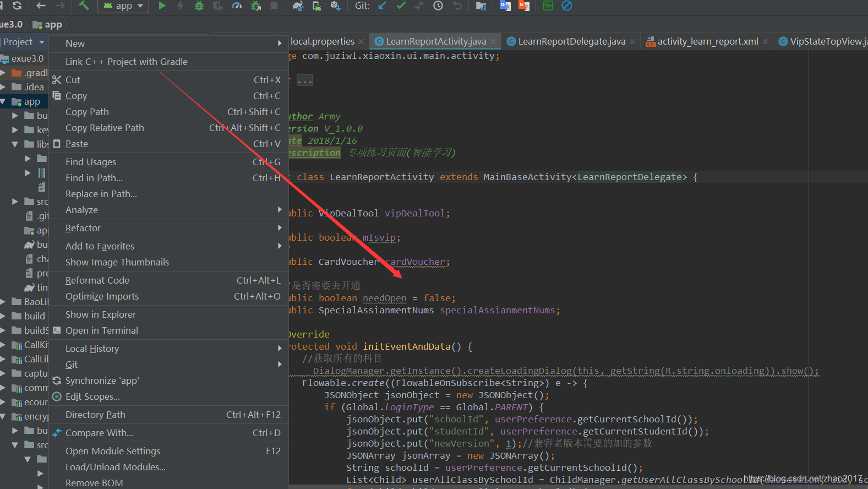
Task: Choose Open Module Settings entry
Action: (x=168, y=451)
